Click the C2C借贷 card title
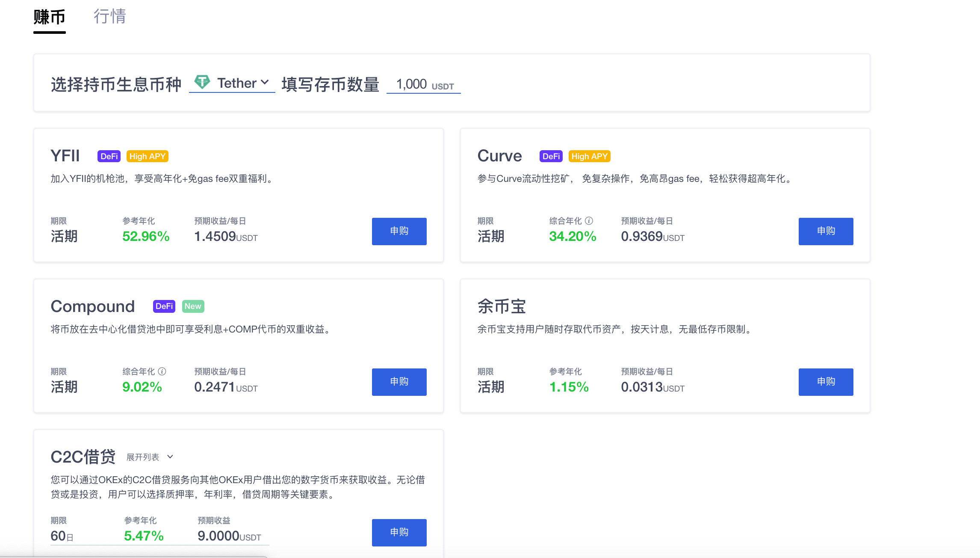Screen dimensions: 980x558 (x=83, y=457)
